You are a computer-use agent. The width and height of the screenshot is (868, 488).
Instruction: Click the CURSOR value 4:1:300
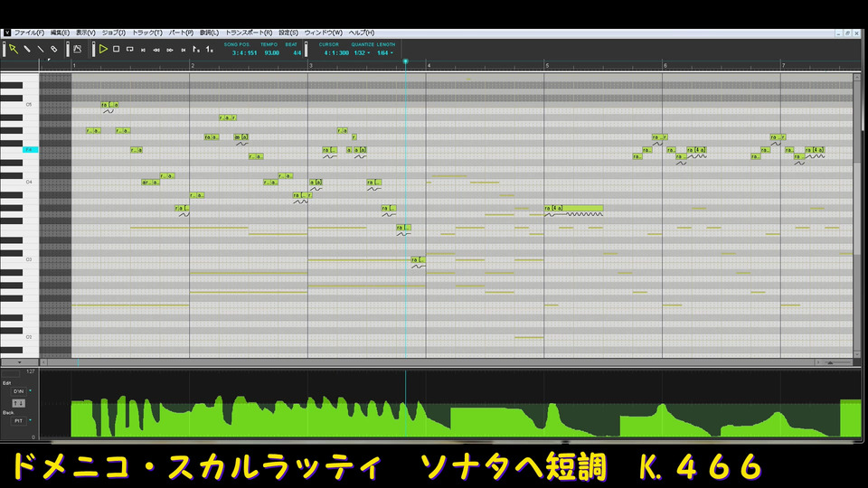[336, 53]
